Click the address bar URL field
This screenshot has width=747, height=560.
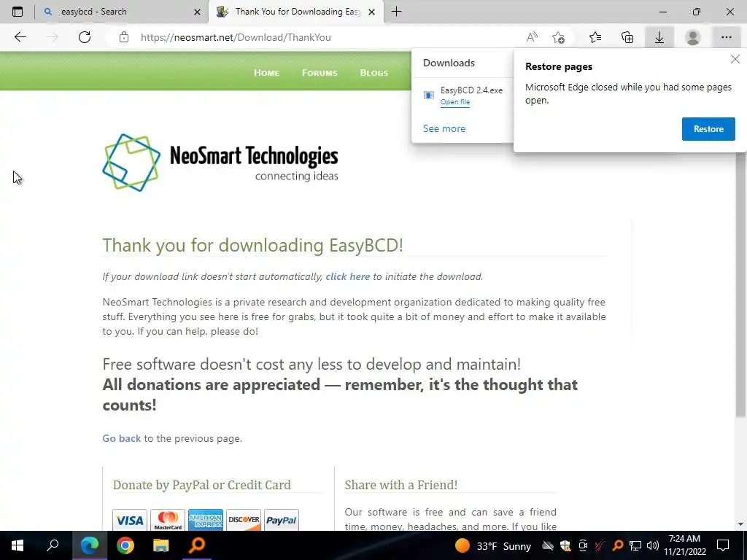pyautogui.click(x=329, y=37)
